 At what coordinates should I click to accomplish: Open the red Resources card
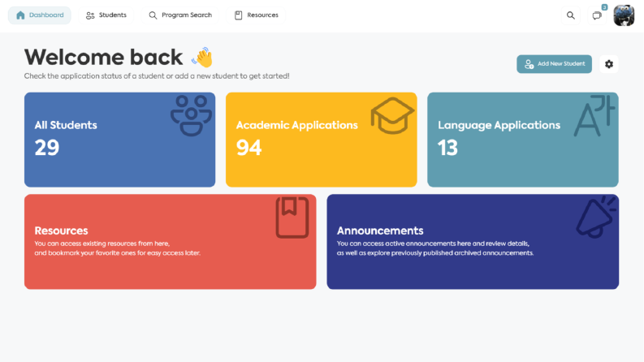(x=170, y=242)
